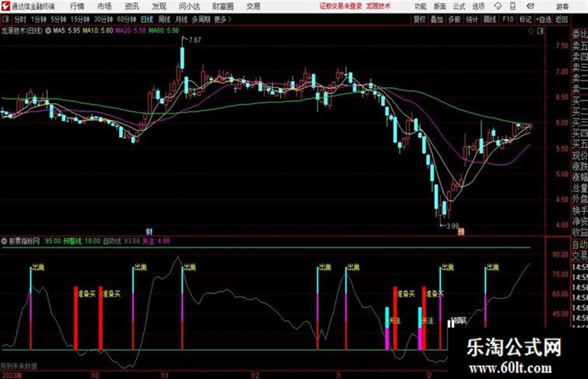Click the 龙源技术(日线) chart title

tap(22, 30)
